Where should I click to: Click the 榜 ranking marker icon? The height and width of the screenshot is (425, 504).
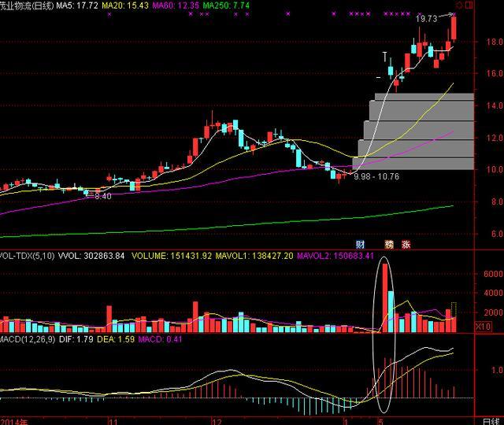point(389,244)
